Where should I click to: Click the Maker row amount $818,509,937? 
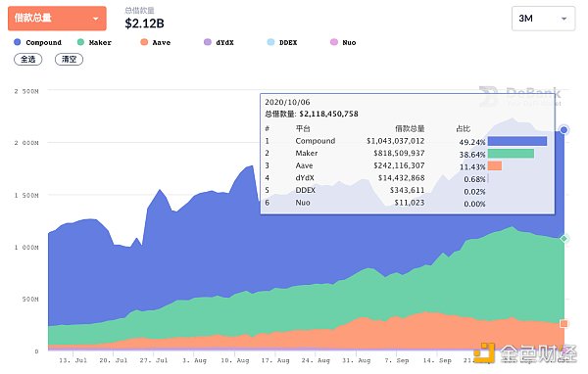tap(399, 154)
